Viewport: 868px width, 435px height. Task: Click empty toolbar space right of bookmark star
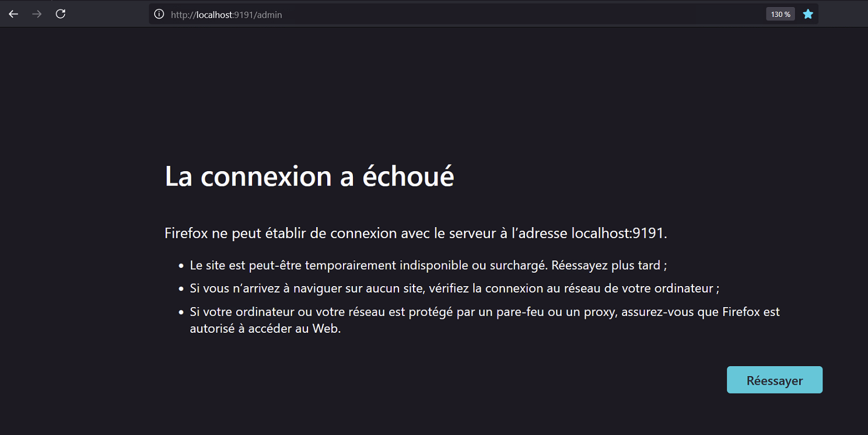843,14
